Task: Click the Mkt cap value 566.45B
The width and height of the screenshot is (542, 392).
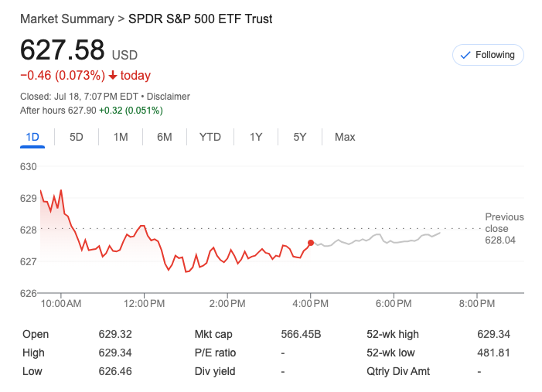Action: coord(301,334)
